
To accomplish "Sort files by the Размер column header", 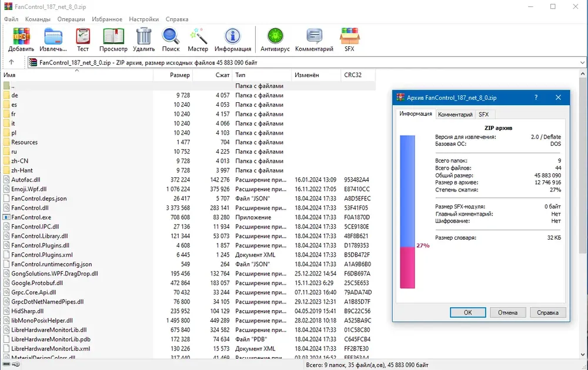I will pos(173,75).
